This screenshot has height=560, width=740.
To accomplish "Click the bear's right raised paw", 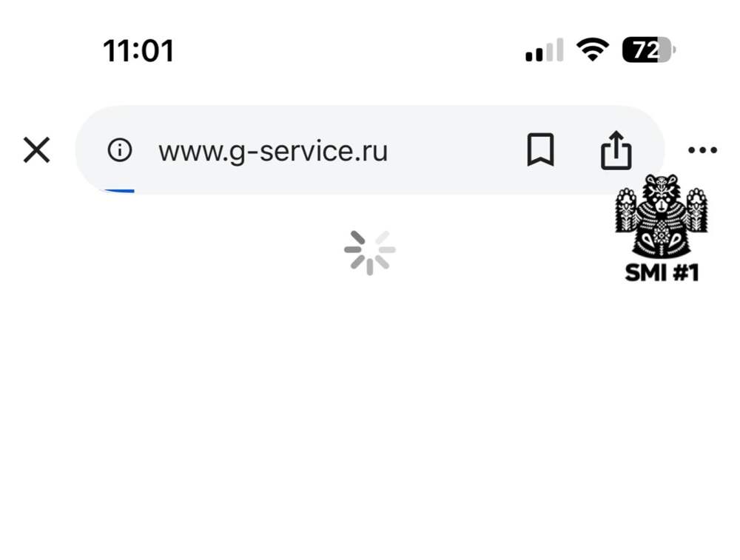I will [x=697, y=209].
